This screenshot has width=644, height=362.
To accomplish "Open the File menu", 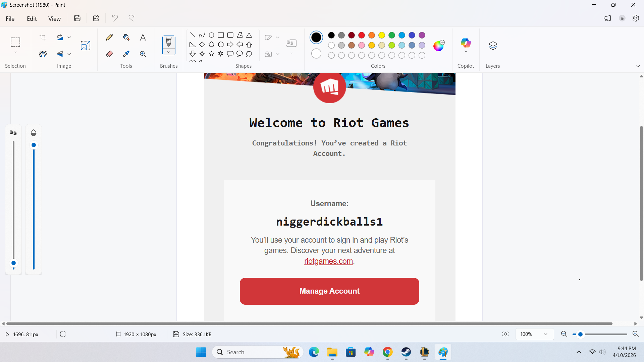I will (x=10, y=18).
